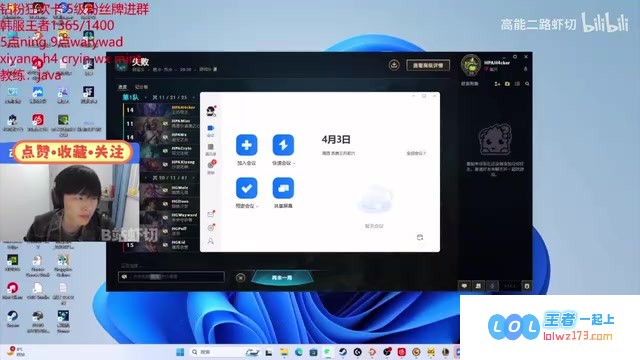Open WeChat from the taskbar
The width and height of the screenshot is (640, 360).
click(x=328, y=352)
